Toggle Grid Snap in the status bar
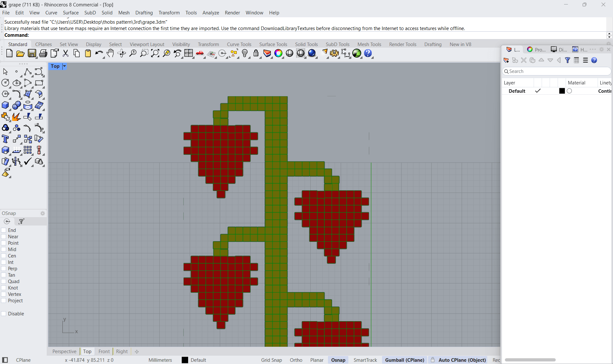 pos(271,360)
